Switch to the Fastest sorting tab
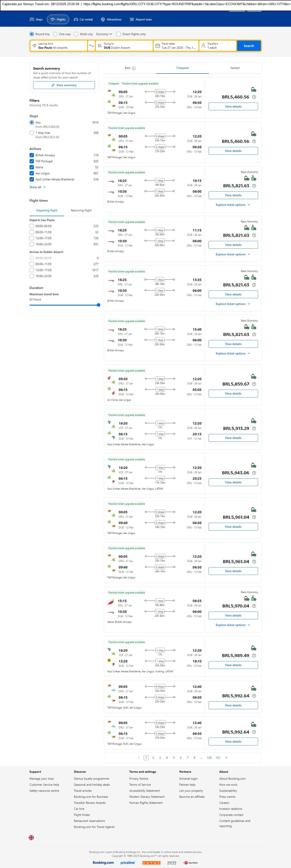This screenshot has height=868, width=291. coord(235,68)
